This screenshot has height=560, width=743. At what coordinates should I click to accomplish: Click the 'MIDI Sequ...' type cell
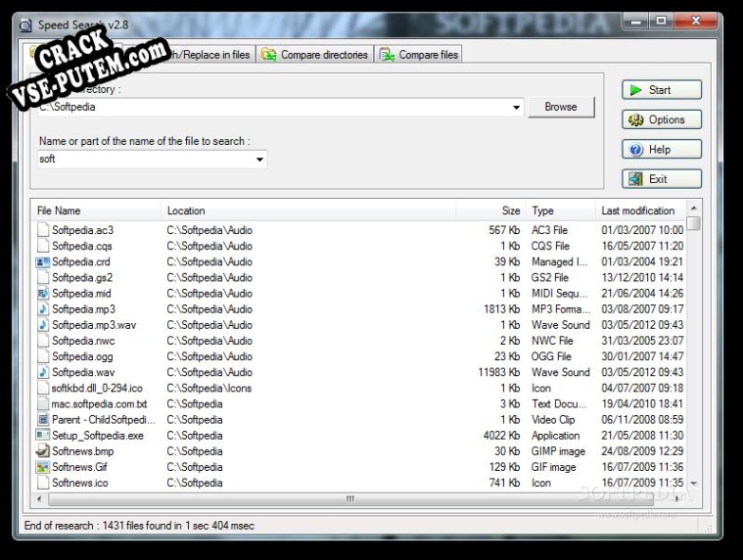click(560, 294)
